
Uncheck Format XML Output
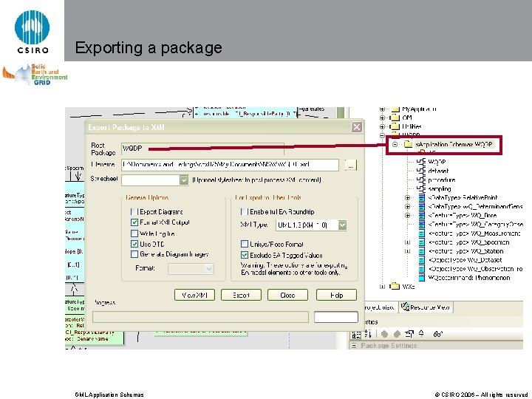(134, 222)
